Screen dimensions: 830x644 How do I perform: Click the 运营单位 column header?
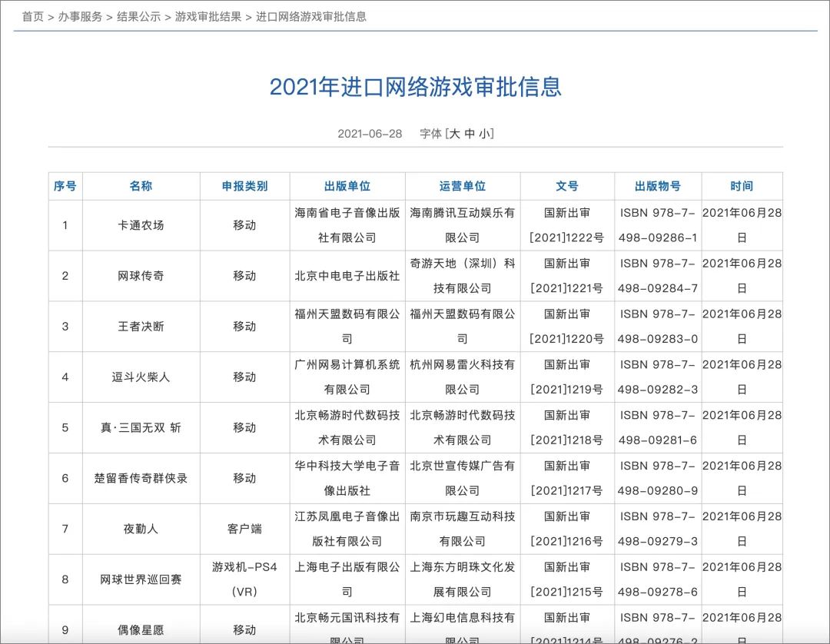[x=463, y=186]
